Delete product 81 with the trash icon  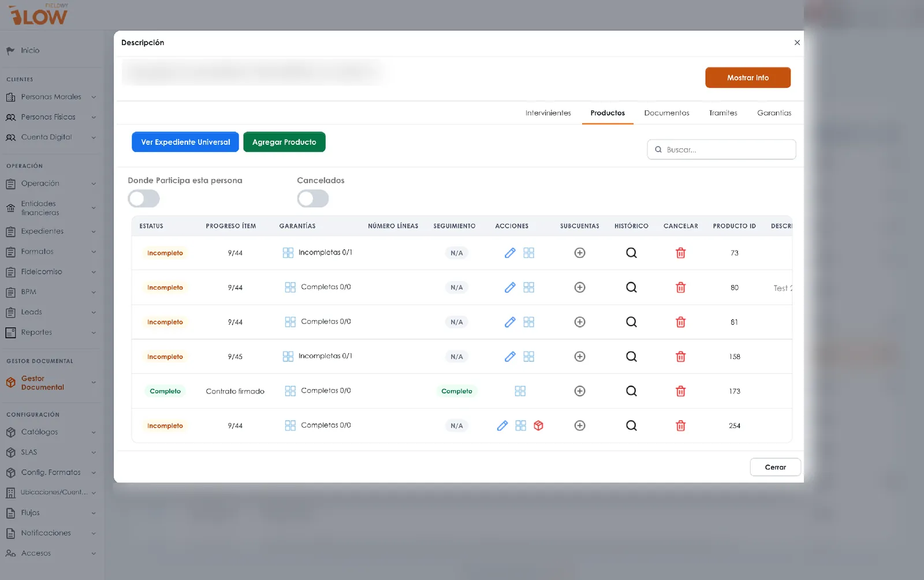[681, 322]
